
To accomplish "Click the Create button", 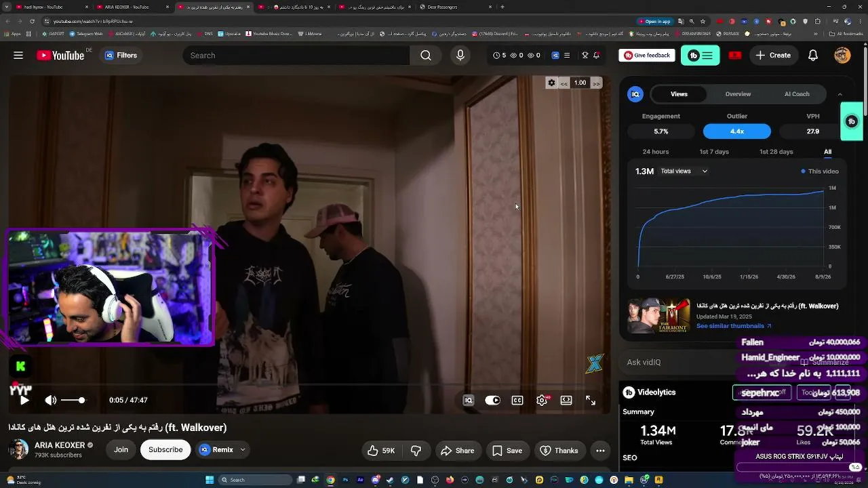I will [x=773, y=56].
